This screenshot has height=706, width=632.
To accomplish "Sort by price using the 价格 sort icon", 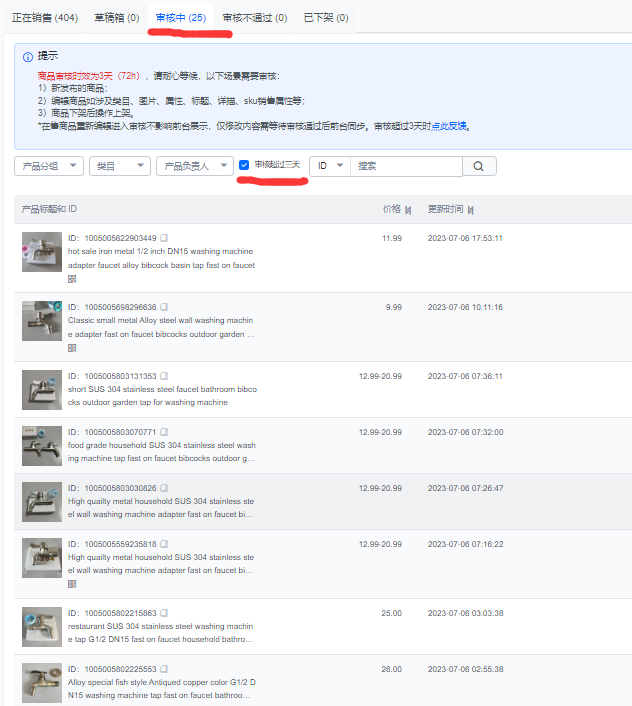I will point(408,210).
